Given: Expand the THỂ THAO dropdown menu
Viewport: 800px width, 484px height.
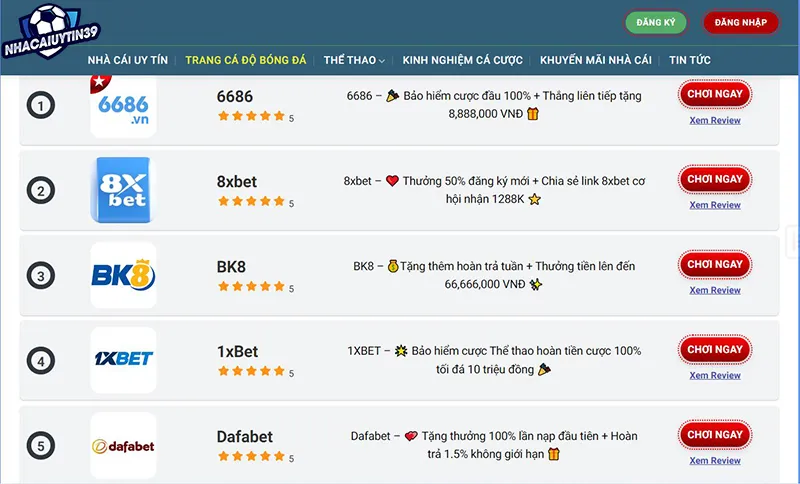Looking at the screenshot, I should [354, 60].
